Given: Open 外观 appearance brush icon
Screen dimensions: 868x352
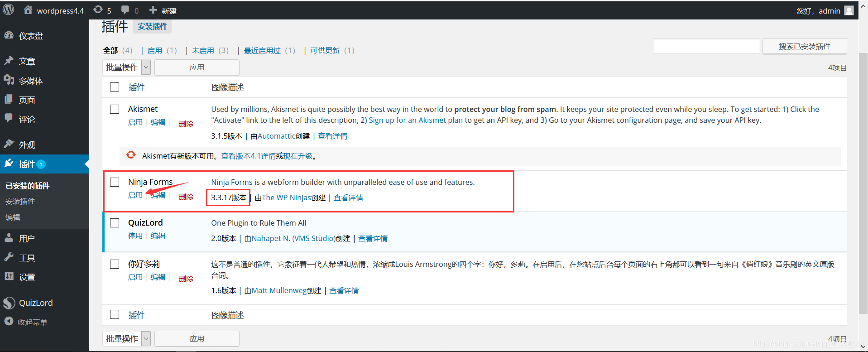Looking at the screenshot, I should click(9, 144).
